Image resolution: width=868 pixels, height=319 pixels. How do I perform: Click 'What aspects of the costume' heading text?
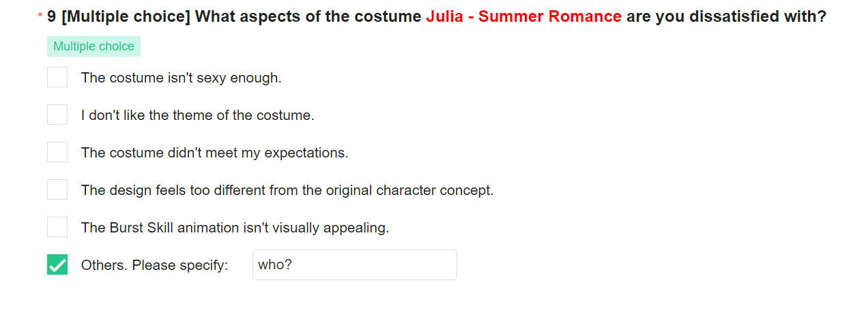click(x=308, y=16)
